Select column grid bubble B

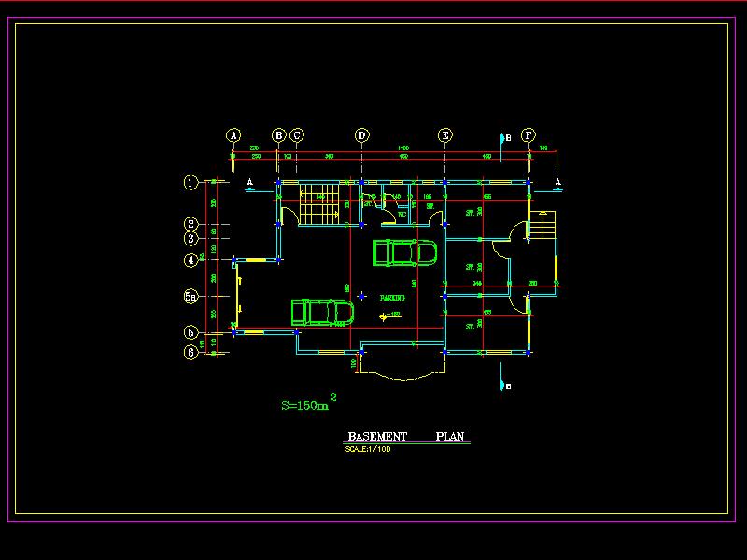pyautogui.click(x=278, y=135)
